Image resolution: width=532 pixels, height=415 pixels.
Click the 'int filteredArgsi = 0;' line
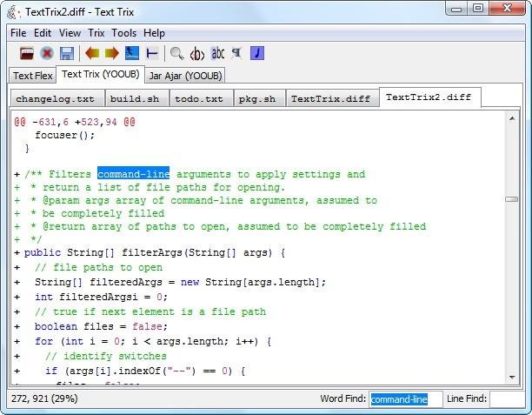pos(102,298)
